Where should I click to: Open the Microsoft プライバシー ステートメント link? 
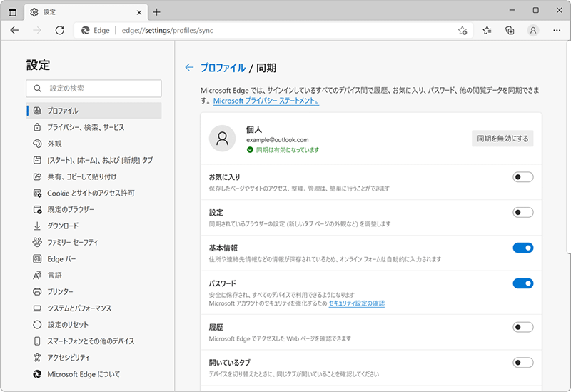tap(266, 101)
